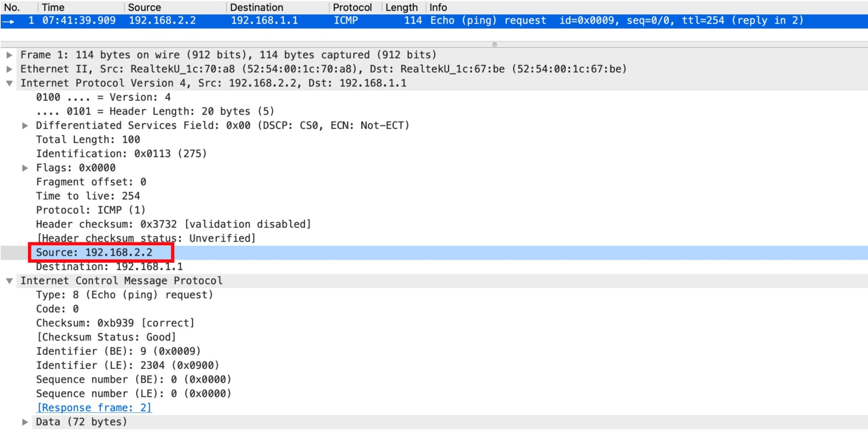Grab the pane divider handle dot
Image resolution: width=868 pixels, height=435 pixels.
tap(494, 44)
